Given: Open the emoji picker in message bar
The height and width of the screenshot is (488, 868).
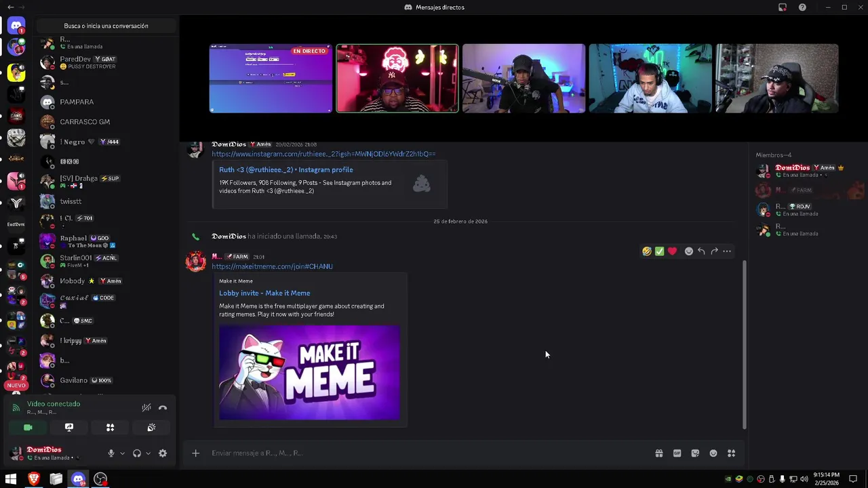Looking at the screenshot, I should pyautogui.click(x=713, y=453).
